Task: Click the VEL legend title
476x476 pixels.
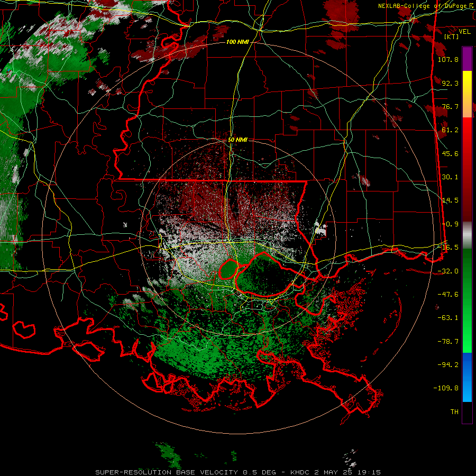Action: 464,32
